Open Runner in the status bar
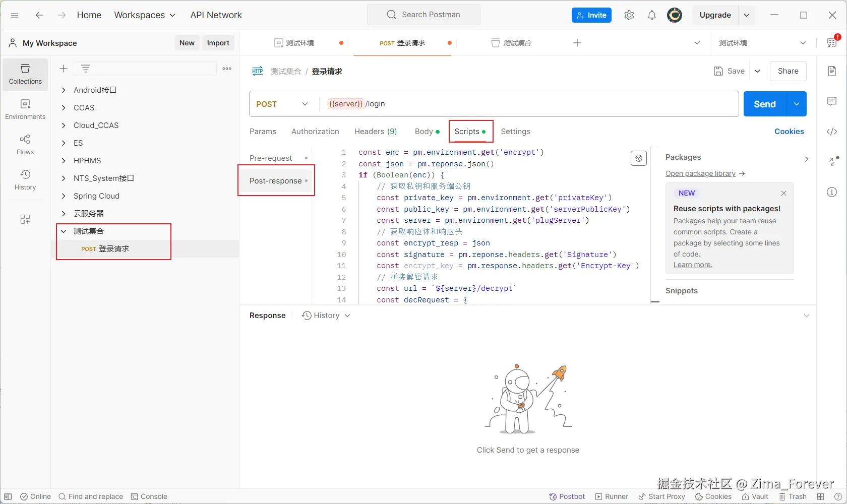Viewport: 847px width, 504px height. pyautogui.click(x=612, y=496)
